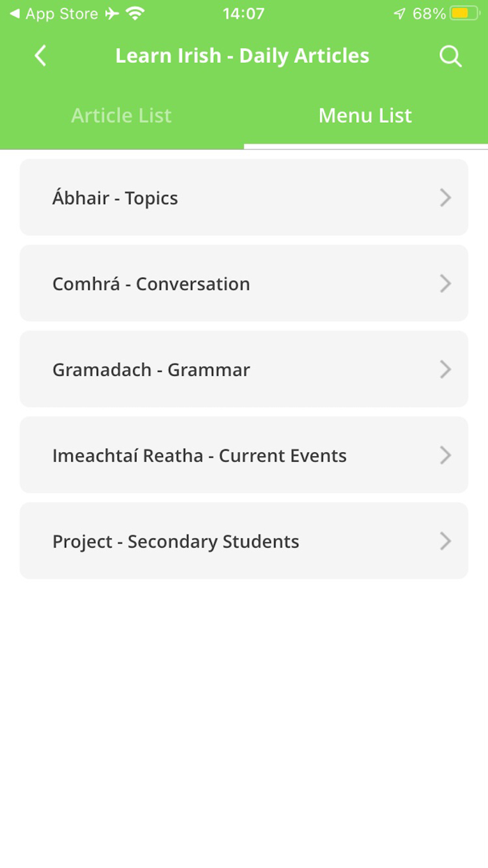This screenshot has height=868, width=488.
Task: Open Comhrá - Conversation section
Action: click(244, 283)
